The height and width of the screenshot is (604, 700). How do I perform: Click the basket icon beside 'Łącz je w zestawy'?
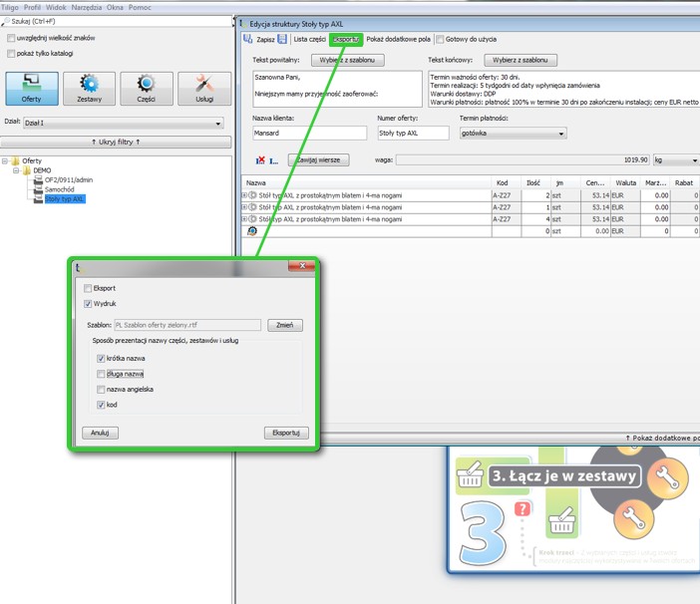[x=470, y=474]
